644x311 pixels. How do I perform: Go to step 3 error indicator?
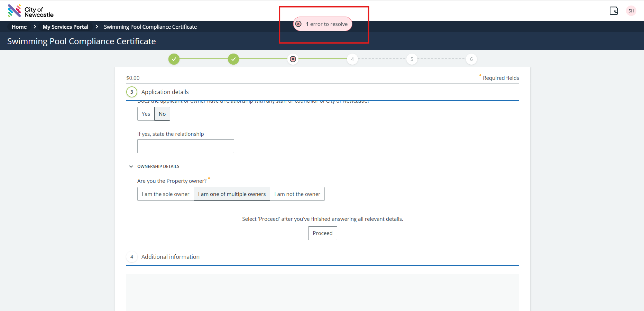(293, 59)
